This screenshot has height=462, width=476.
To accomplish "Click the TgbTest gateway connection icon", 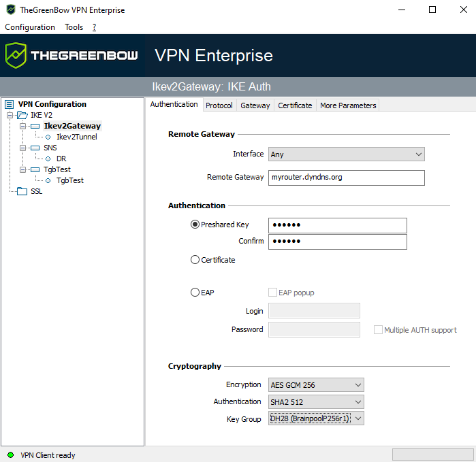I will pyautogui.click(x=35, y=169).
